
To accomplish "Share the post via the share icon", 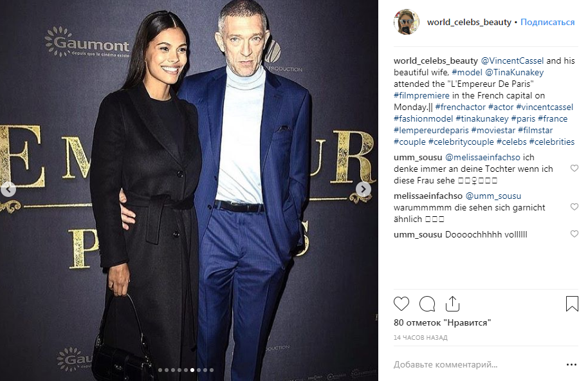I will pos(453,304).
